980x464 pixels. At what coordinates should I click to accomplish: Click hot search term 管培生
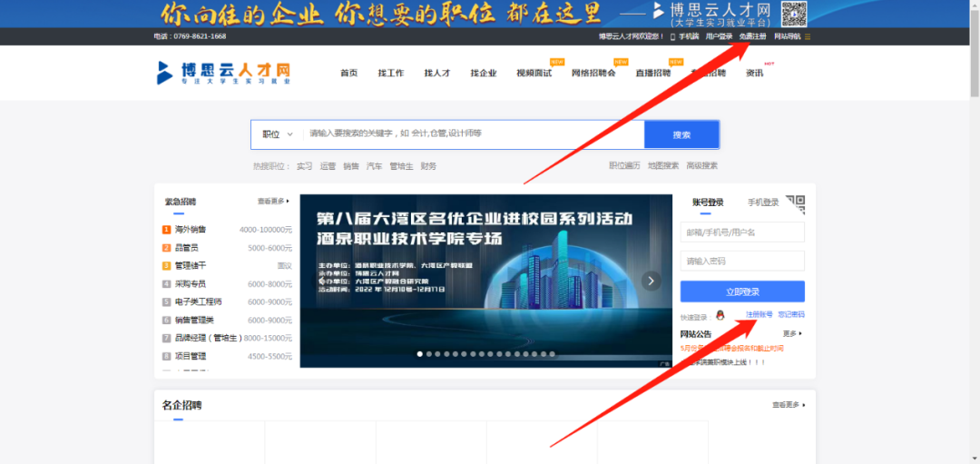pyautogui.click(x=401, y=166)
